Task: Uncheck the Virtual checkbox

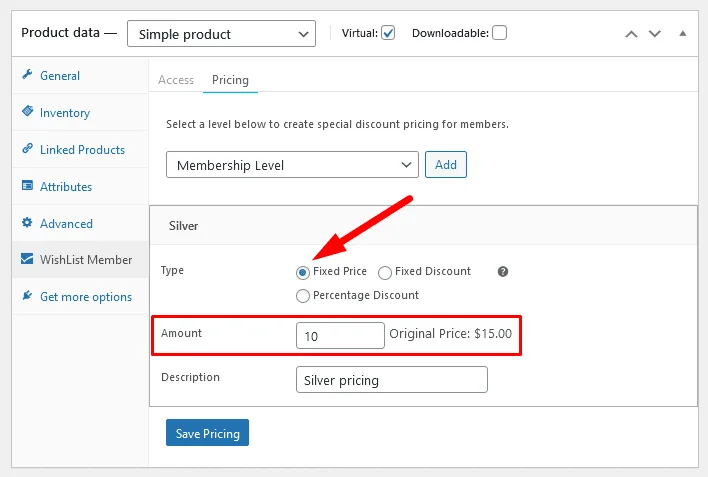Action: pyautogui.click(x=388, y=33)
